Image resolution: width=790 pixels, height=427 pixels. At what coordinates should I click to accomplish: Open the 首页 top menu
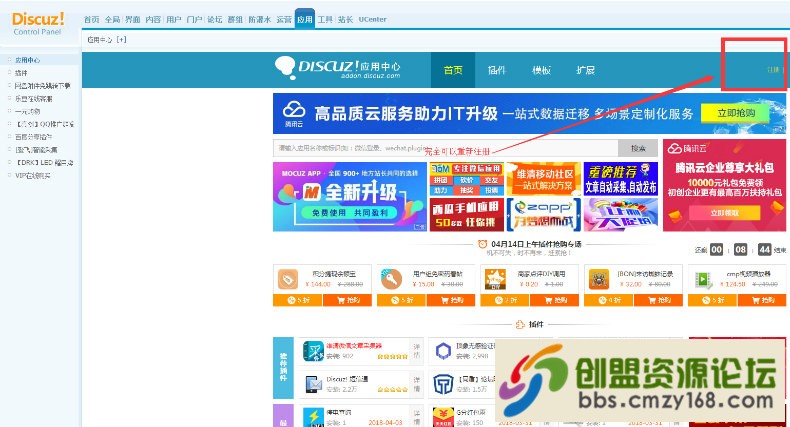pyautogui.click(x=91, y=20)
